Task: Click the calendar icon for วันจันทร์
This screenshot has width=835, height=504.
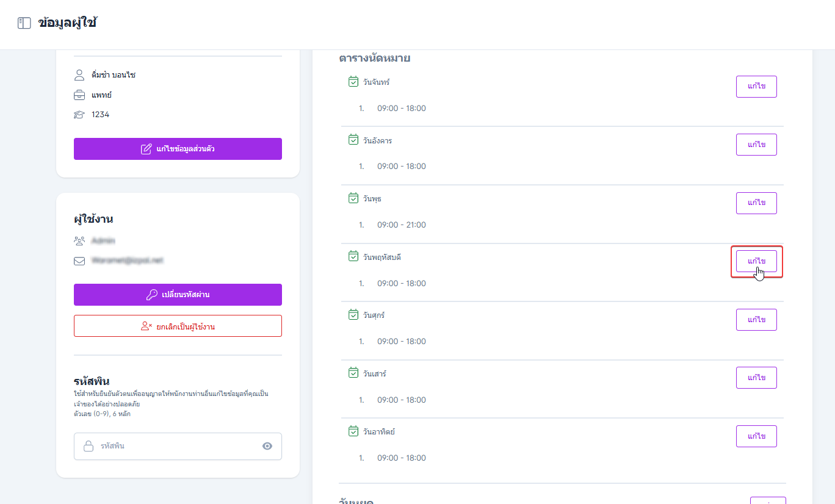Action: point(353,82)
